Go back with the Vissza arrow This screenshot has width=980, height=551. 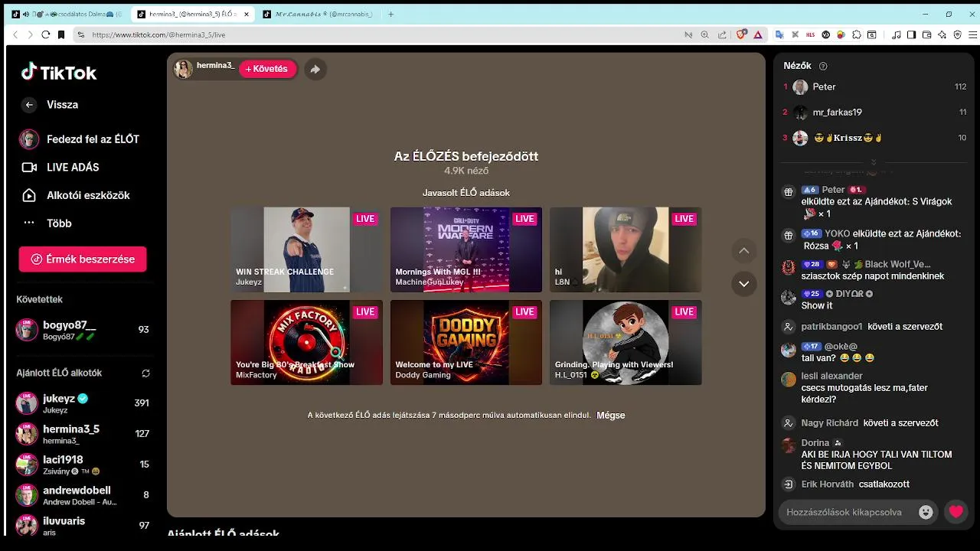pyautogui.click(x=29, y=105)
